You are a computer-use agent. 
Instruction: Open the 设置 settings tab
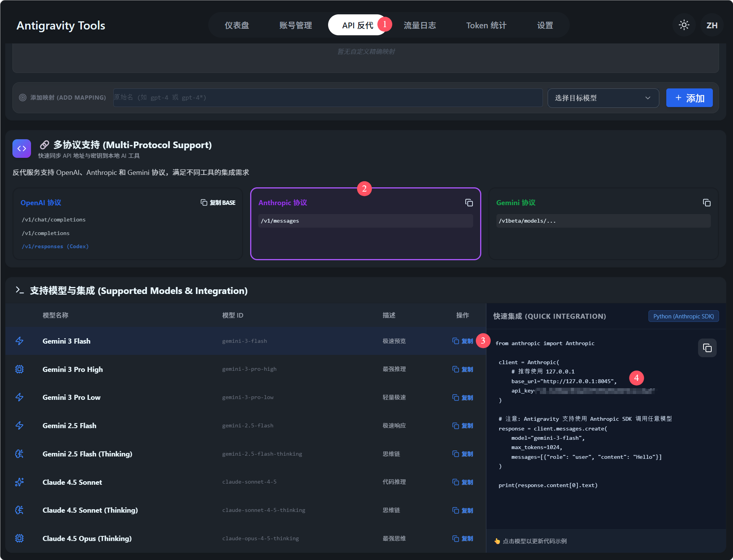[545, 25]
